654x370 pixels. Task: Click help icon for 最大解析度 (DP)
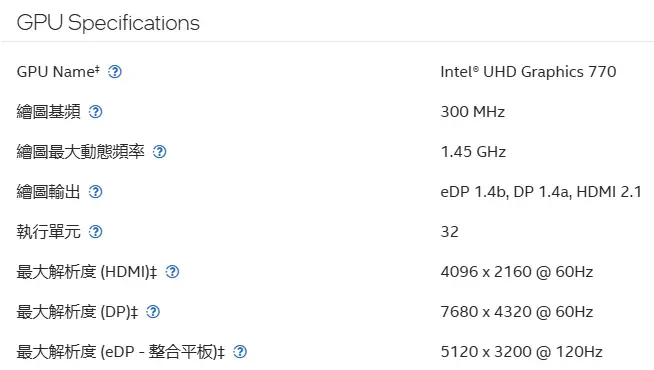click(153, 312)
